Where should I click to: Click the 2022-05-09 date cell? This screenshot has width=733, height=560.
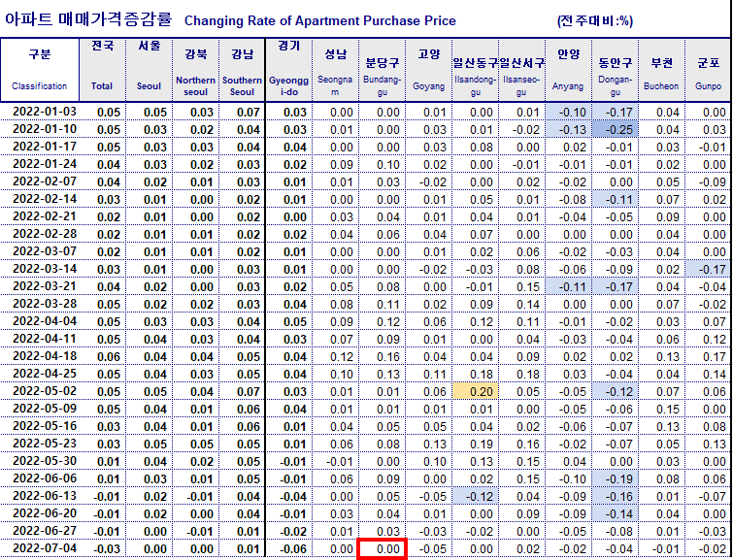click(45, 409)
